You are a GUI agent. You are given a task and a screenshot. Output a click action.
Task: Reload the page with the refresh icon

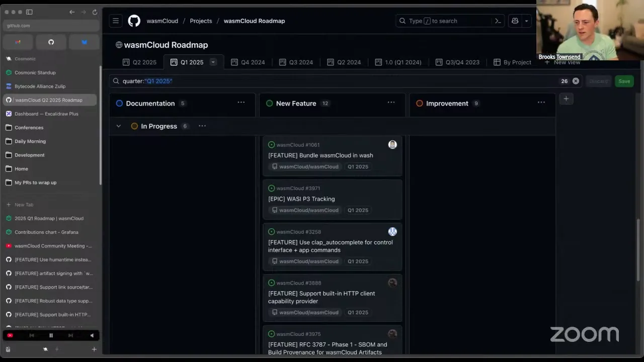coord(95,12)
